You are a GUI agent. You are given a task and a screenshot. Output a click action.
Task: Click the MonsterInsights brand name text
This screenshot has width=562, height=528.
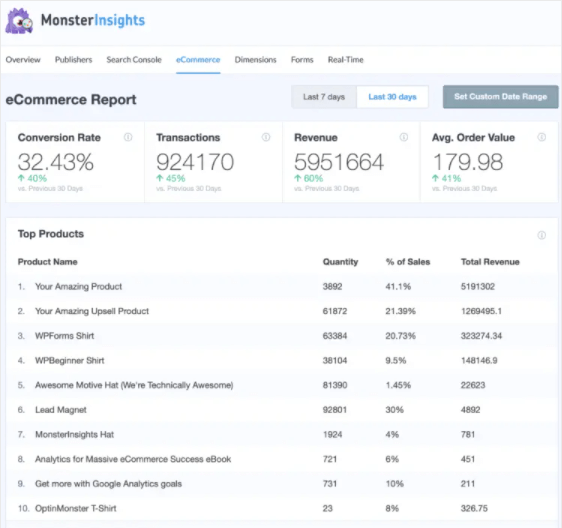pos(93,20)
